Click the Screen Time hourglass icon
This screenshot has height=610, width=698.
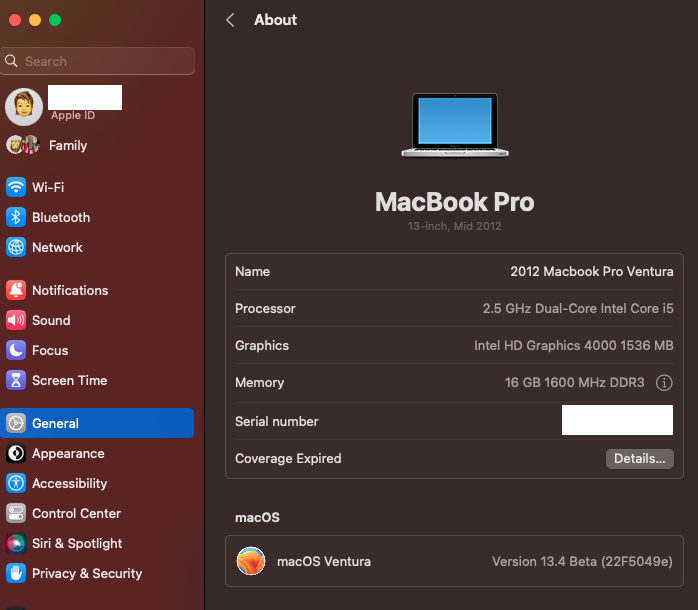point(16,380)
